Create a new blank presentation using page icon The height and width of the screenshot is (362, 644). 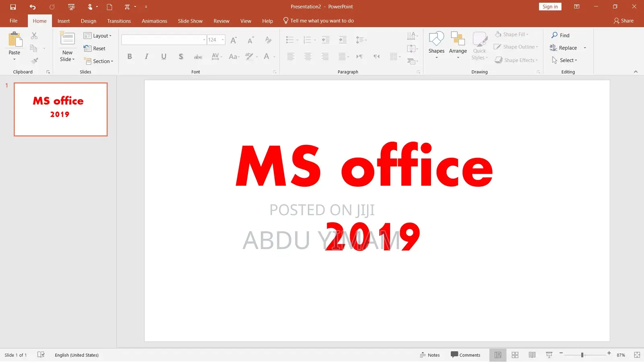(x=109, y=7)
